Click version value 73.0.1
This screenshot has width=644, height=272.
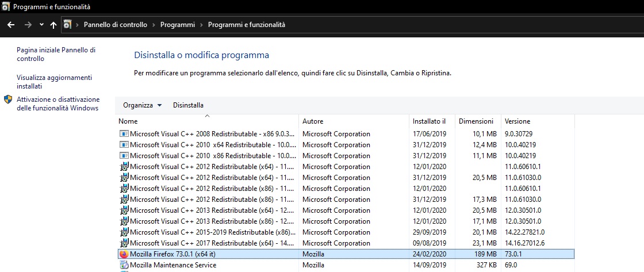point(513,254)
